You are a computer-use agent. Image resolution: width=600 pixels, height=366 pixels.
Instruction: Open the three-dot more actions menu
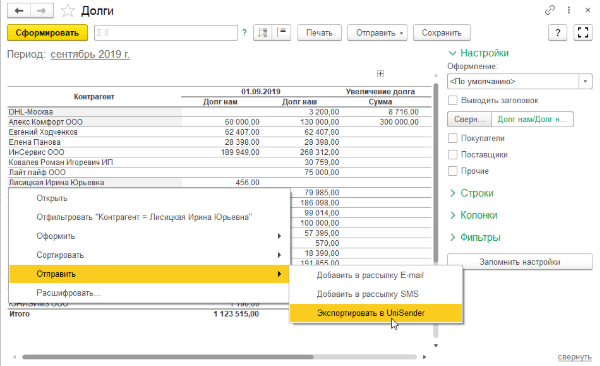[x=569, y=10]
